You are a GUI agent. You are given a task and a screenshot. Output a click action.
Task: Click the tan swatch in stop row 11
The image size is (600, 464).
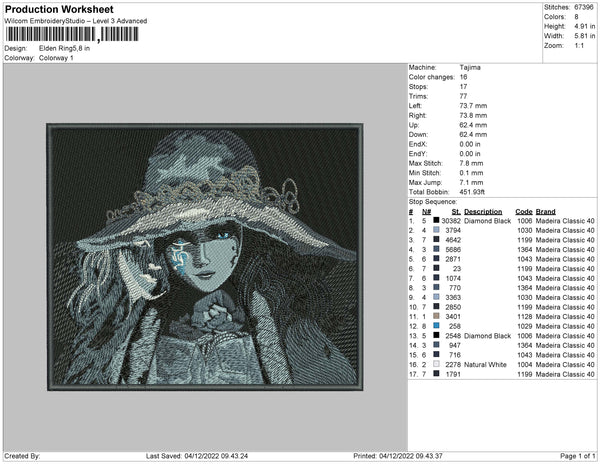[x=436, y=316]
